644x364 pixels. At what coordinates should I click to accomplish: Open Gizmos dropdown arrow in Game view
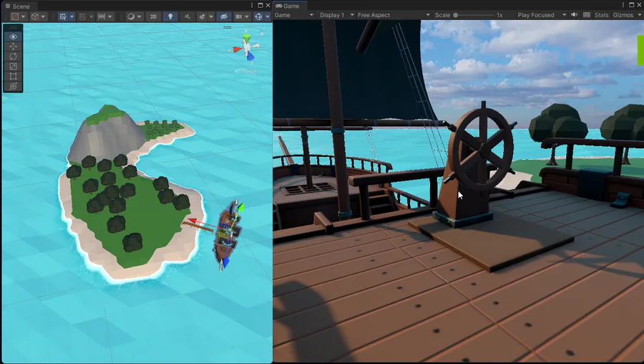[640, 15]
